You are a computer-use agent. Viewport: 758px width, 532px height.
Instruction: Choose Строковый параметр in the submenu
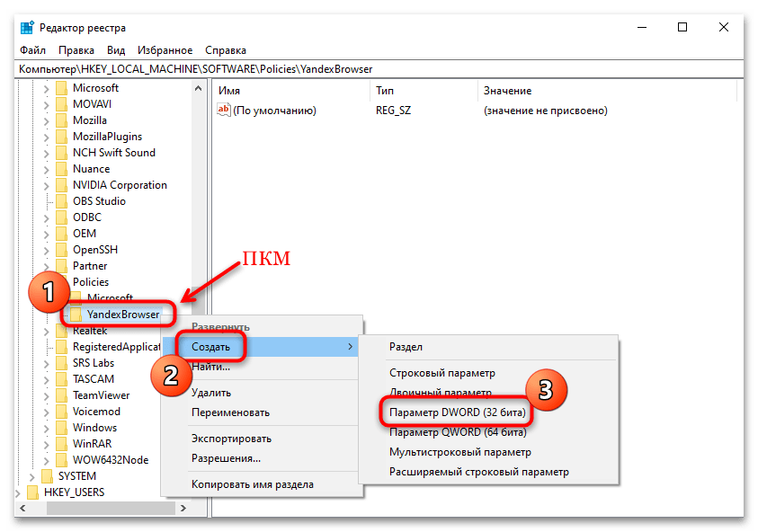tap(441, 372)
